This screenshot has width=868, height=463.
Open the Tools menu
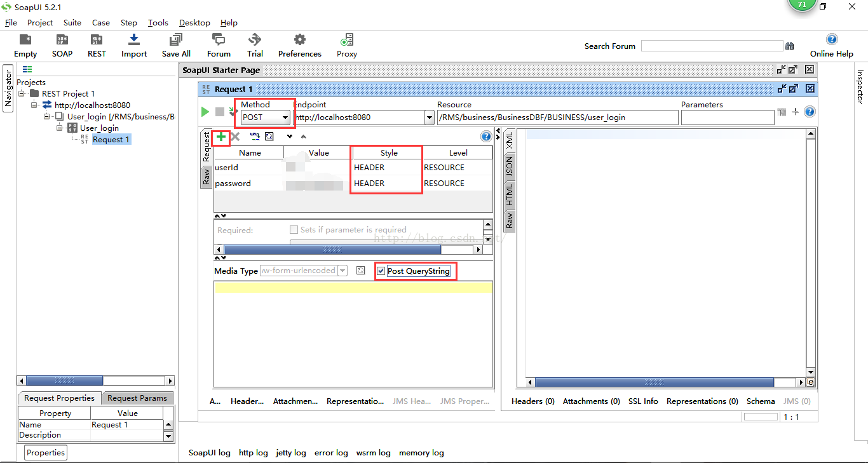tap(158, 22)
